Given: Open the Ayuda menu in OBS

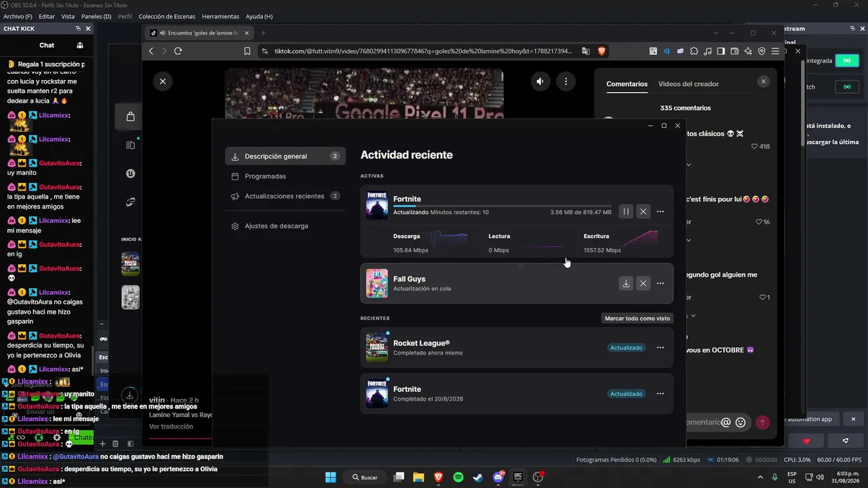Looking at the screenshot, I should point(259,16).
